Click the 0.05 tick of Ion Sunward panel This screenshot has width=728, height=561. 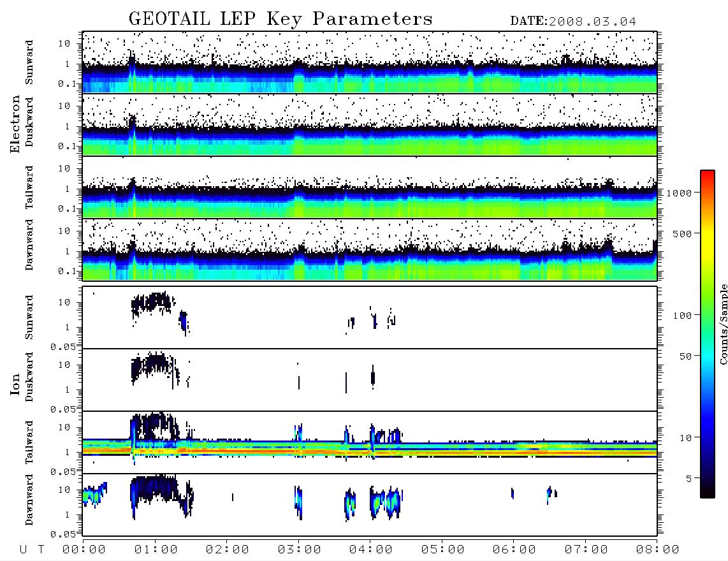click(63, 346)
